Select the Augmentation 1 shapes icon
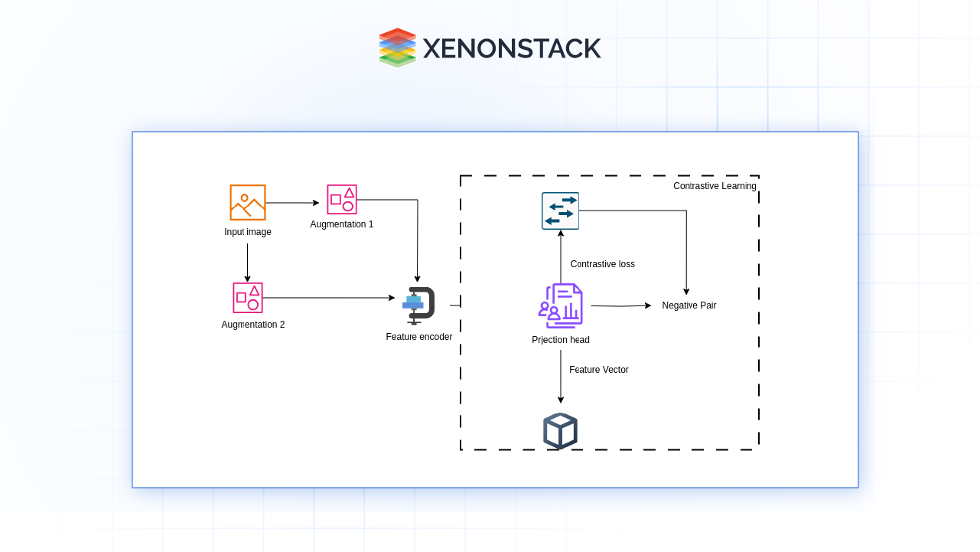Viewport: 980px width, 552px height. pyautogui.click(x=342, y=199)
